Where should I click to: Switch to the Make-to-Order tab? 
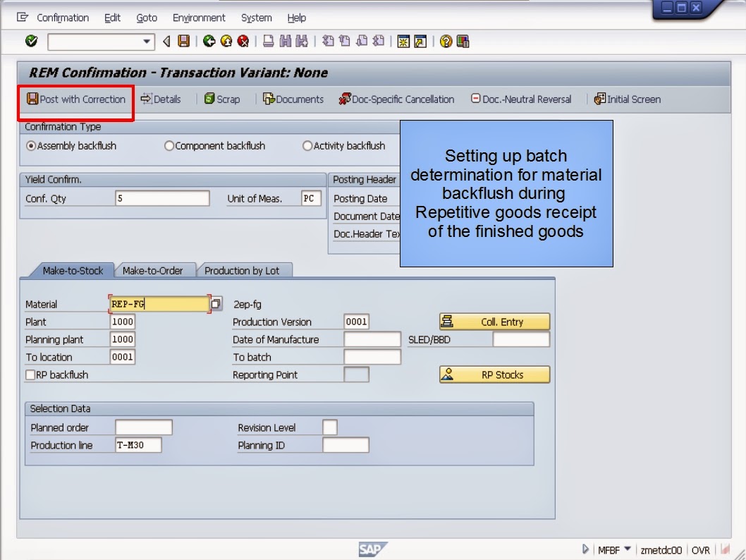pos(155,270)
